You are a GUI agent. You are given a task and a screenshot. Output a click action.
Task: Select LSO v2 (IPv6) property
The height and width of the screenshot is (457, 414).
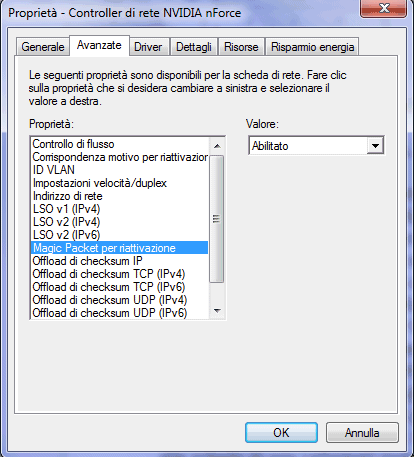[x=119, y=235]
